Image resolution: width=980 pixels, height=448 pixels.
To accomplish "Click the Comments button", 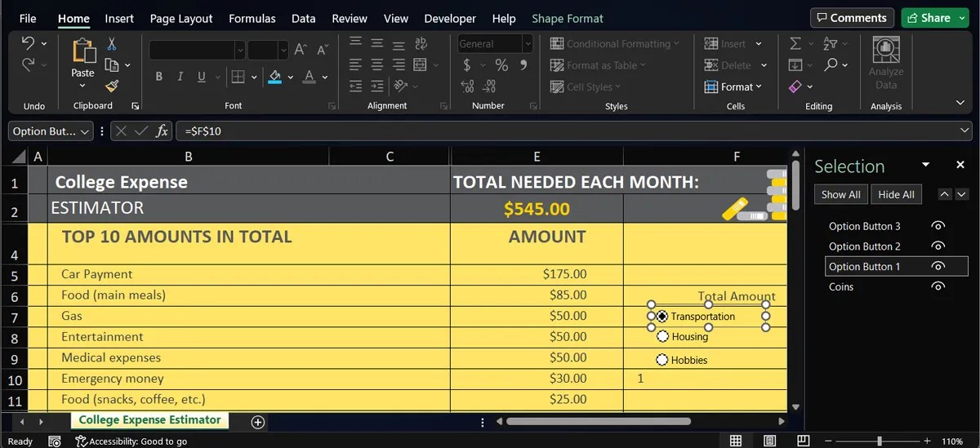I will coord(853,18).
